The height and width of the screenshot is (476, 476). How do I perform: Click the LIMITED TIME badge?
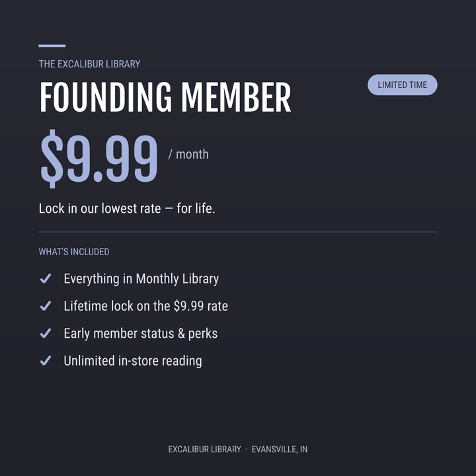(x=402, y=85)
